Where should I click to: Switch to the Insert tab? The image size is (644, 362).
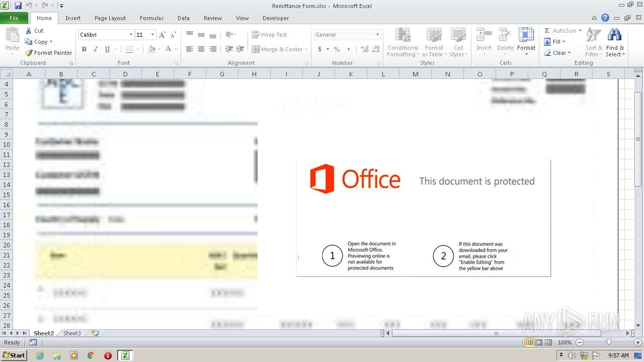click(73, 18)
